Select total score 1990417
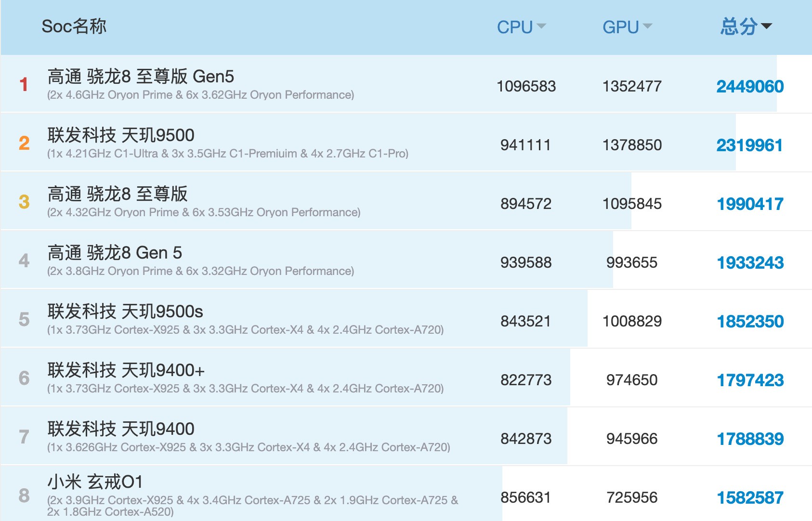Image resolution: width=812 pixels, height=521 pixels. click(x=750, y=204)
